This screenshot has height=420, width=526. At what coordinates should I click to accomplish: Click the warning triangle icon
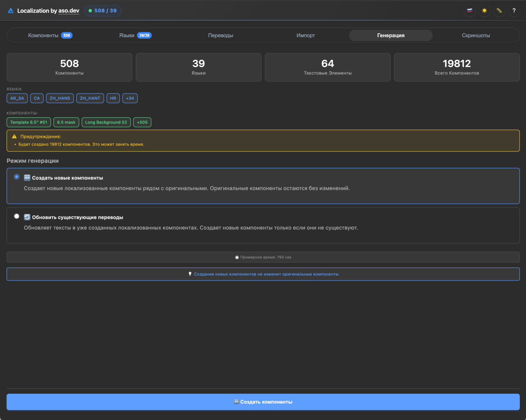click(14, 136)
